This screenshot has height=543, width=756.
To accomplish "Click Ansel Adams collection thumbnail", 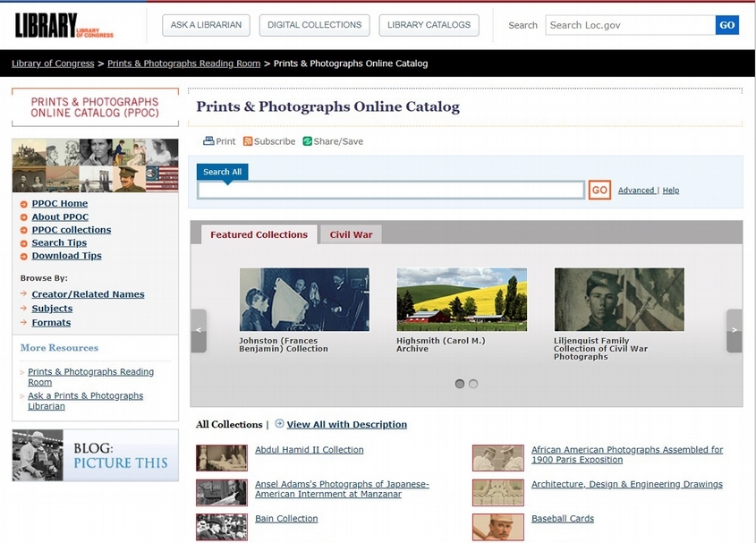I will [x=222, y=492].
